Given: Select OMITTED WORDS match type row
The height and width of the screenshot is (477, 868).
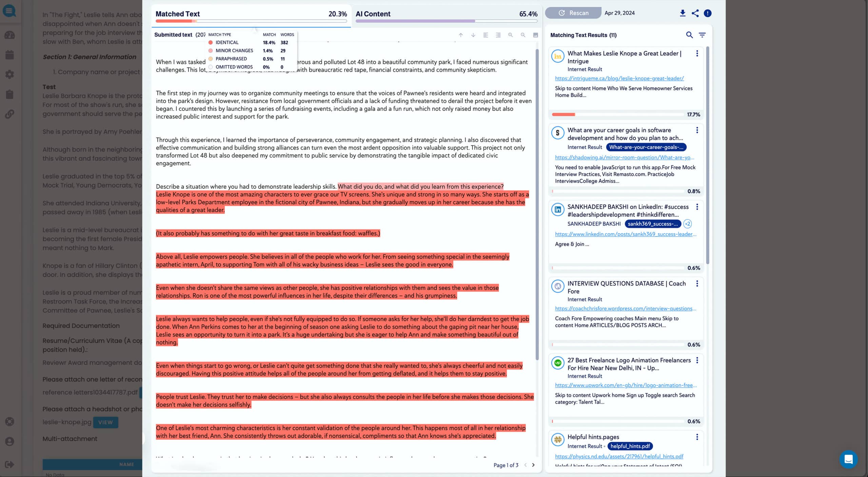Looking at the screenshot, I should click(x=251, y=67).
